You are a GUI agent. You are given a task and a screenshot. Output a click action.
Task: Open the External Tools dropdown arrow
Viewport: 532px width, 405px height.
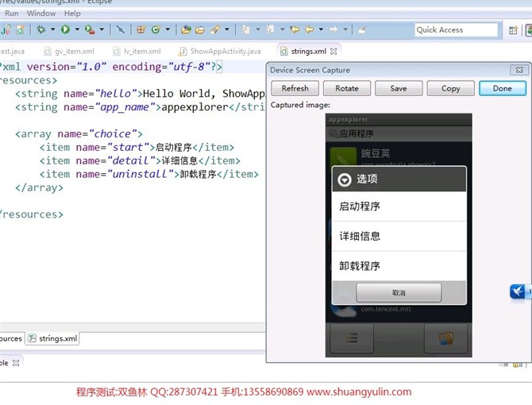click(x=102, y=29)
